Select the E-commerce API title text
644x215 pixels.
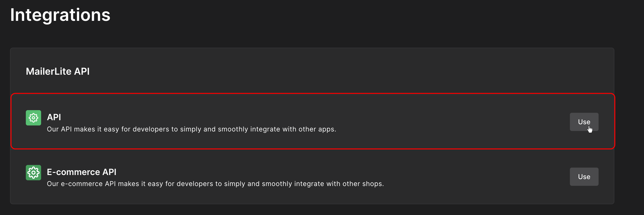tap(82, 172)
